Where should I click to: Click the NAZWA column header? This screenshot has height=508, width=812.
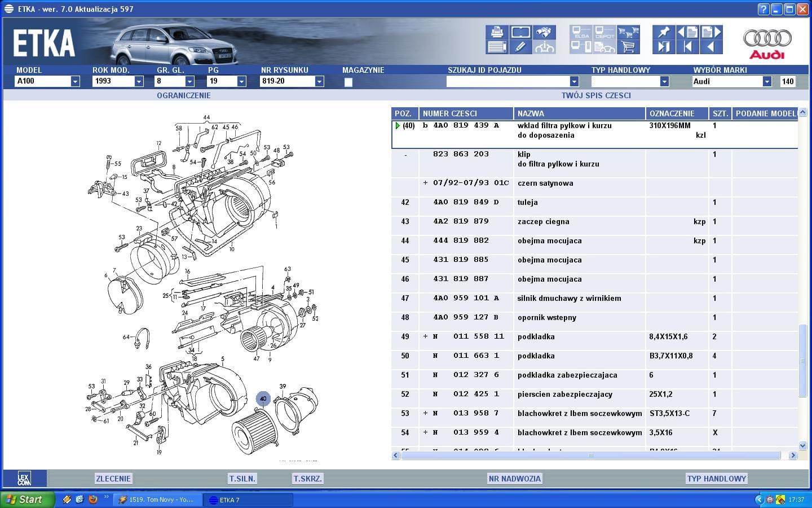580,113
